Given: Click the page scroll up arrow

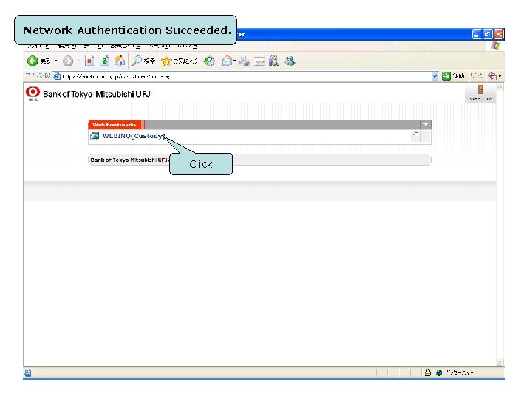Looking at the screenshot, I should tap(499, 87).
